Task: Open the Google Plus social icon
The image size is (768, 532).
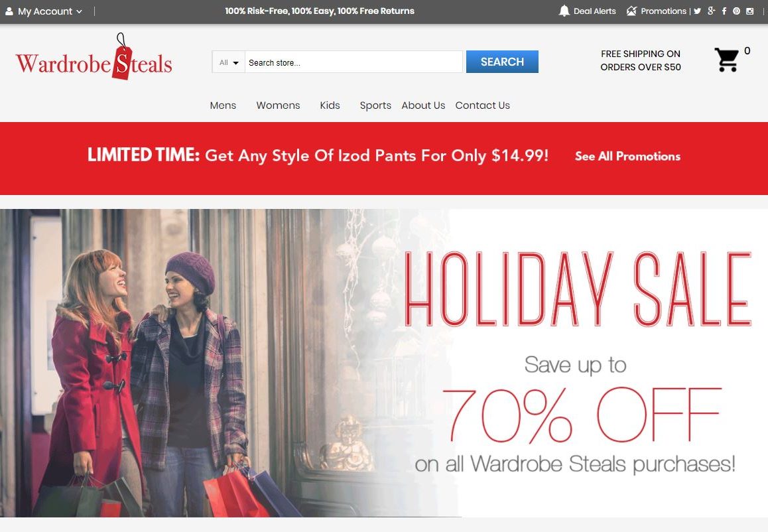Action: (x=711, y=11)
